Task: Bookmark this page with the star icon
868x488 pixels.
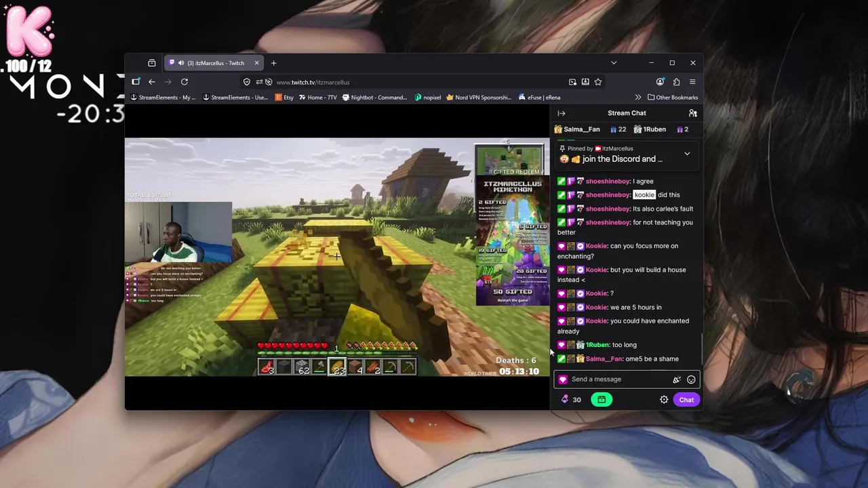Action: pos(598,82)
